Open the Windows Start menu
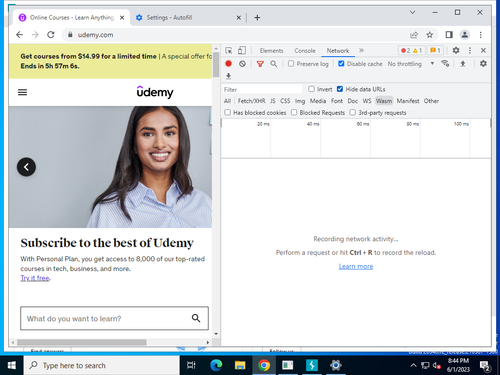Viewport: 500px width, 375px height. (12, 365)
